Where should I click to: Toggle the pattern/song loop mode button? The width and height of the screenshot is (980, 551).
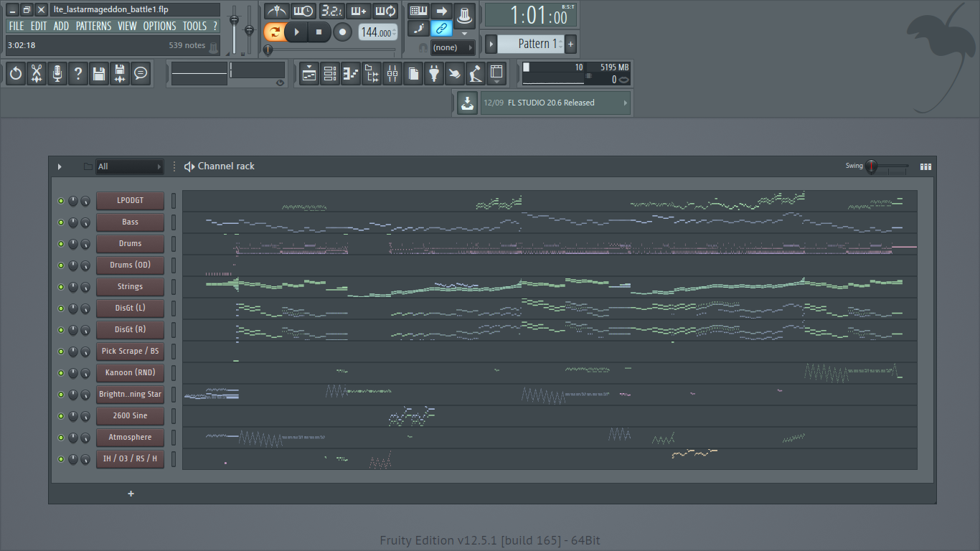pos(274,32)
